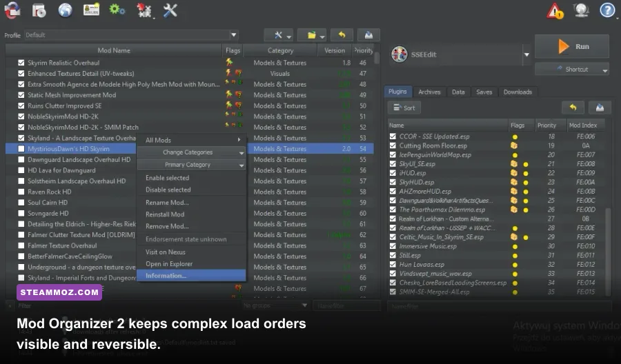Viewport: 621px width, 364px height.
Task: Click the restore backup arrow in mod list
Action: [342, 35]
